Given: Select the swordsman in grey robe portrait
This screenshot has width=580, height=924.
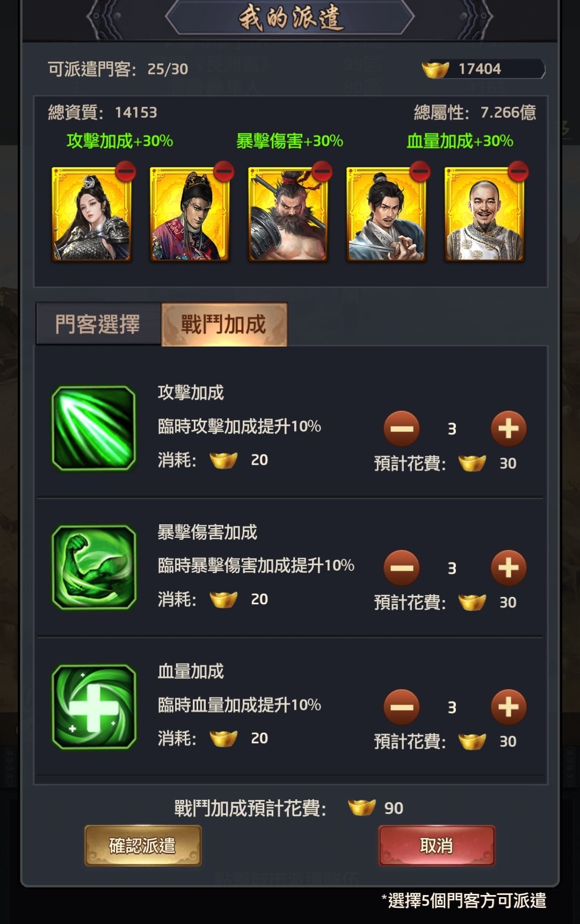Looking at the screenshot, I should 386,214.
